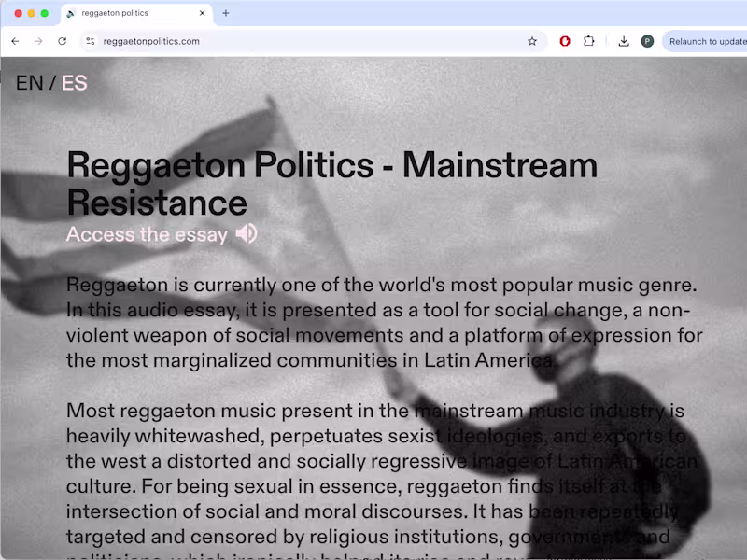Click the browser forward arrow
Screen dimensions: 747x560
[38, 41]
